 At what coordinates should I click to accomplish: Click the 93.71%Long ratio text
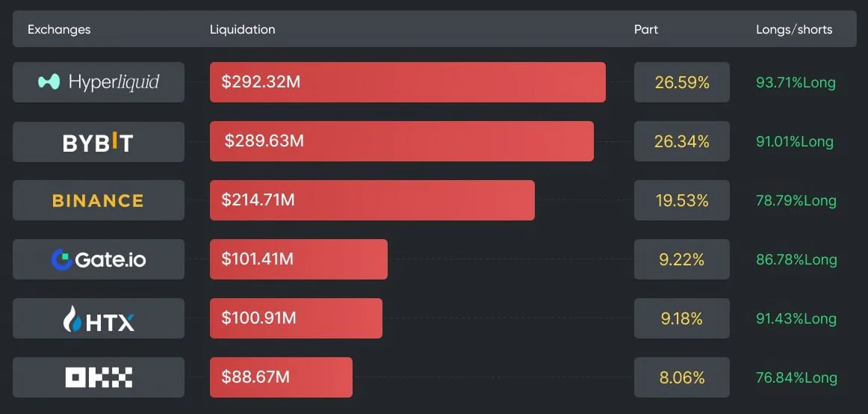tap(796, 83)
